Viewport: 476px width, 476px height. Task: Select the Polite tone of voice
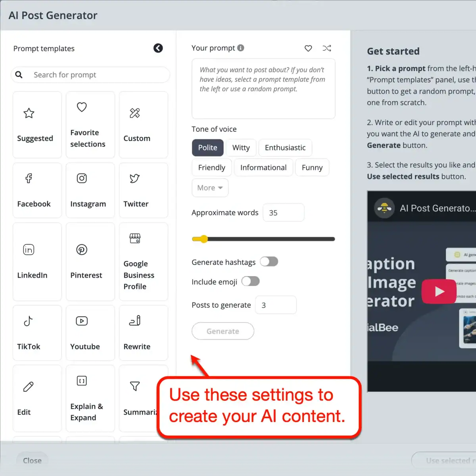point(207,148)
